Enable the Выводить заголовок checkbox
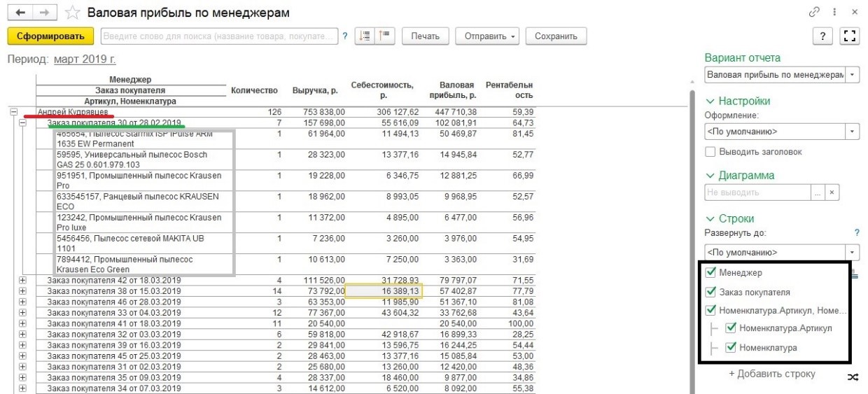Image resolution: width=868 pixels, height=394 pixels. 710,152
